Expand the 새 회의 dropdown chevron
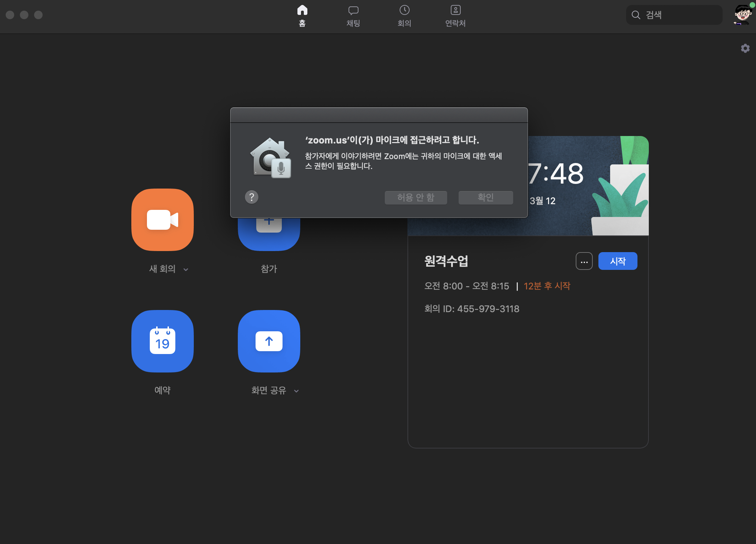This screenshot has height=544, width=756. pyautogui.click(x=186, y=270)
